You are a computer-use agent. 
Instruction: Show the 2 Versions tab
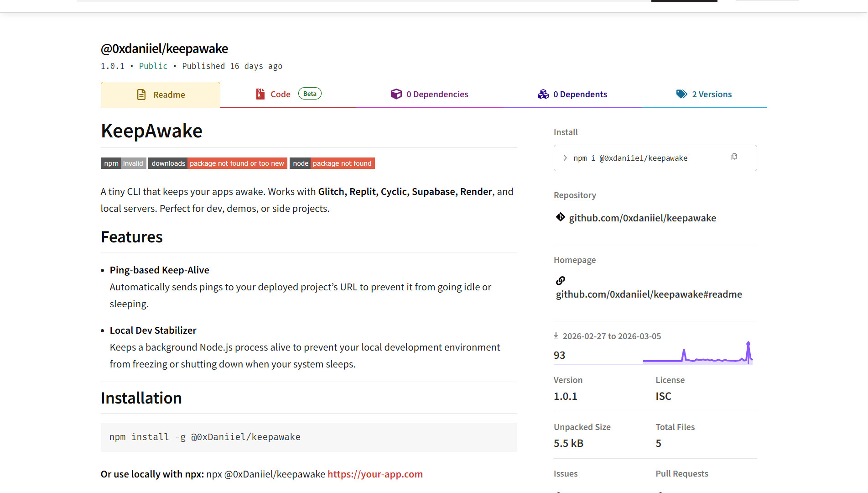[712, 94]
